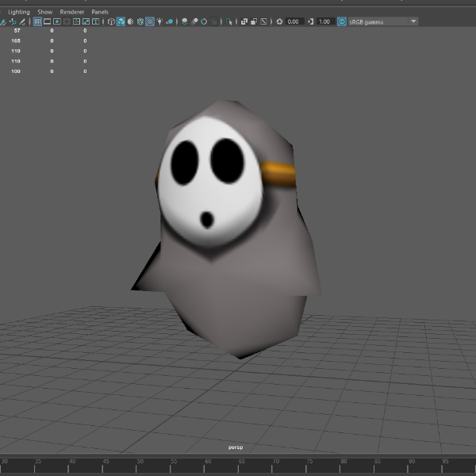The height and width of the screenshot is (476, 476).
Task: Click the sRGB gamma color space field
Action: (378, 21)
